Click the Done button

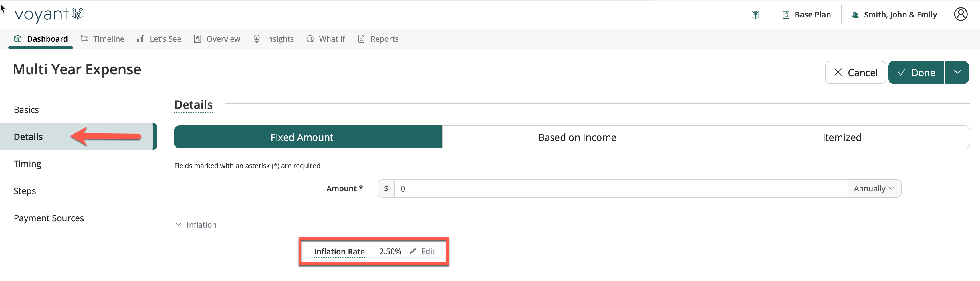click(x=916, y=72)
